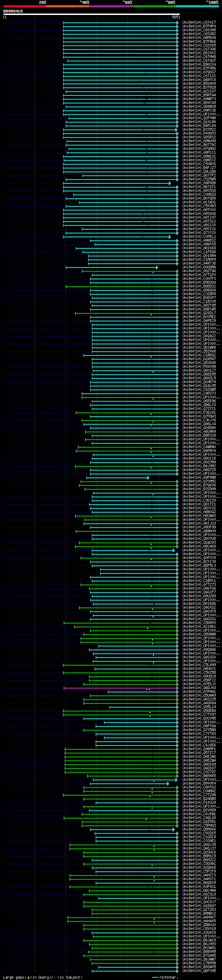This screenshot has width=222, height=980.
Task: Select label UniRef100_P14329
Action: pyautogui.click(x=199, y=802)
